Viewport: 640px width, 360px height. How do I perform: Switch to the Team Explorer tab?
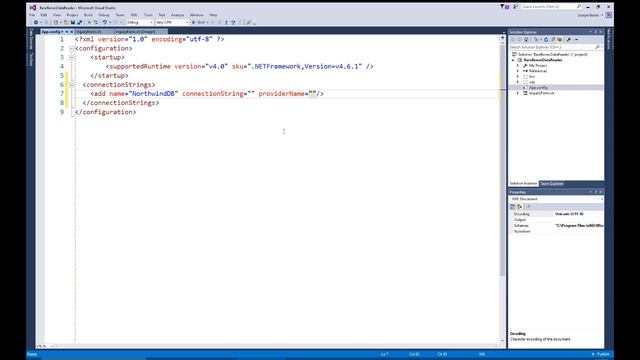pos(551,184)
